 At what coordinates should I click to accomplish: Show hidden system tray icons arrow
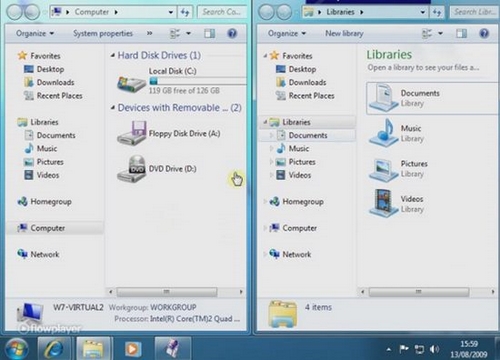(x=389, y=349)
